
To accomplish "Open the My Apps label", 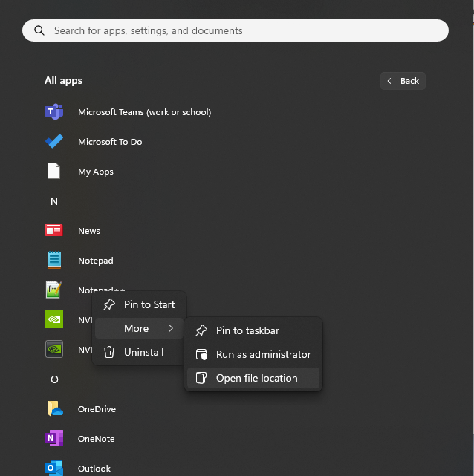I will pyautogui.click(x=96, y=172).
